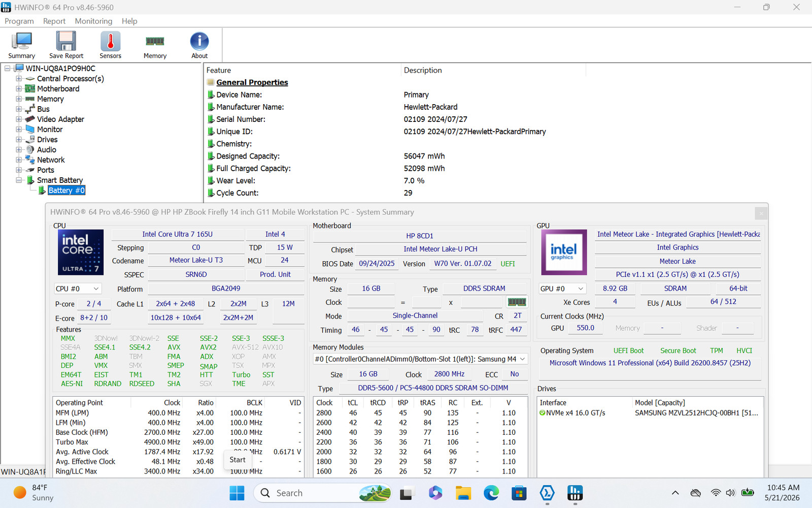Collapse the Smart Battery node

pyautogui.click(x=19, y=180)
